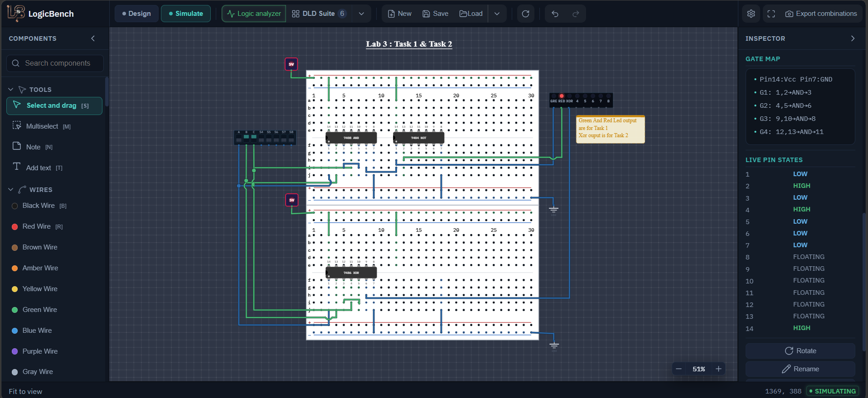Switch to Design mode

(x=136, y=14)
